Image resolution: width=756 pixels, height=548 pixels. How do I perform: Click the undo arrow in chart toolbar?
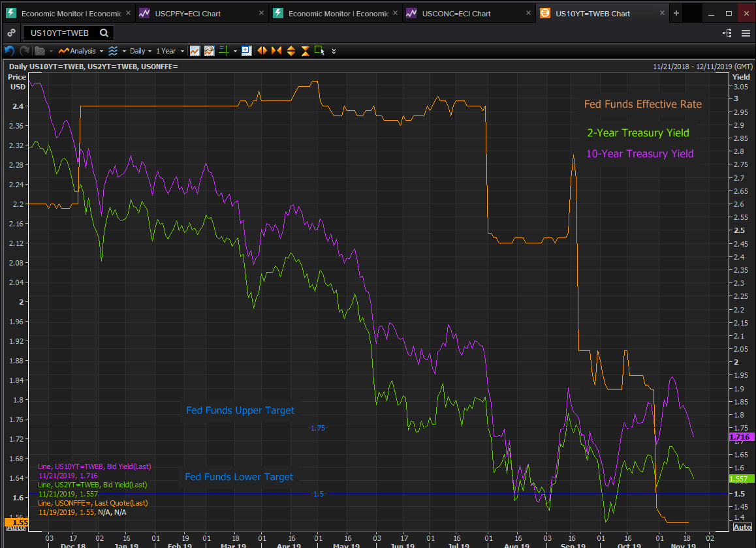pyautogui.click(x=9, y=51)
